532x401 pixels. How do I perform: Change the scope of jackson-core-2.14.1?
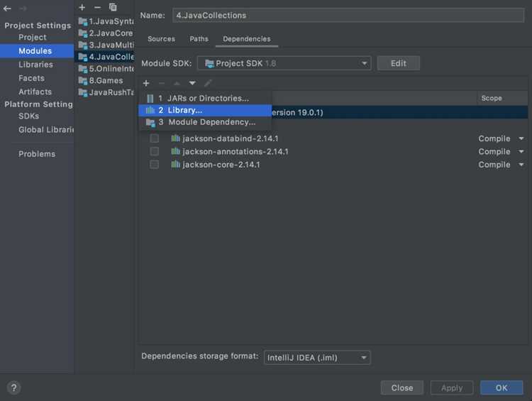coord(501,165)
